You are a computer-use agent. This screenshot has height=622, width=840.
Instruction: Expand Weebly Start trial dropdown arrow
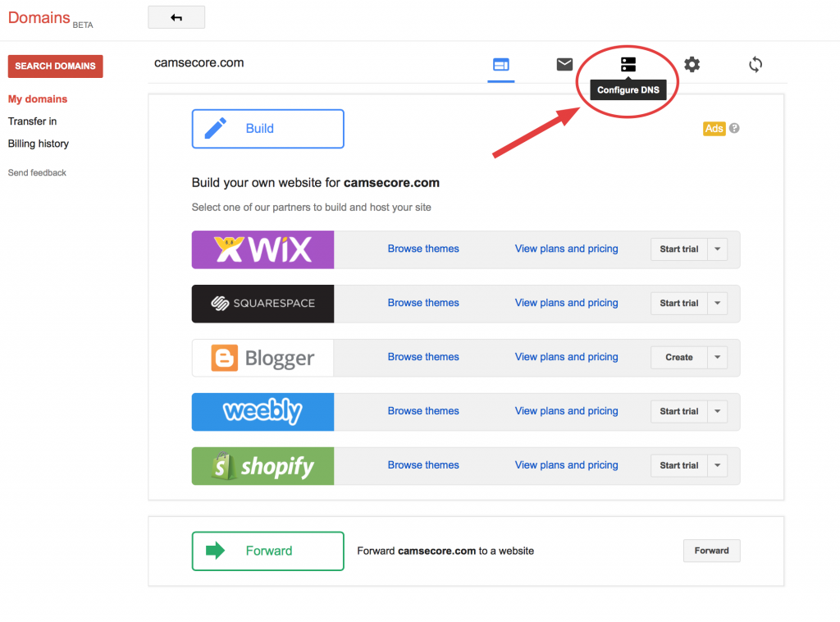tap(717, 411)
